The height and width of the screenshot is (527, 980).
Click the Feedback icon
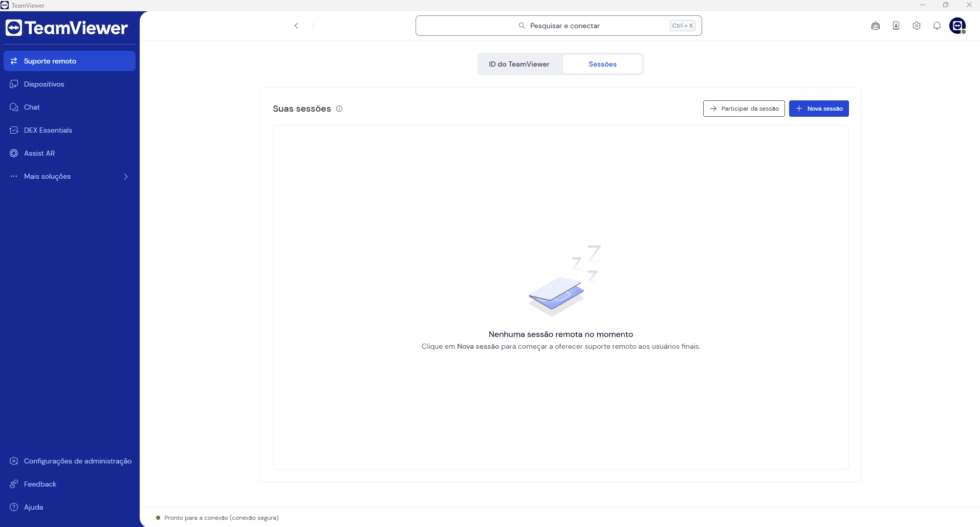tap(14, 484)
